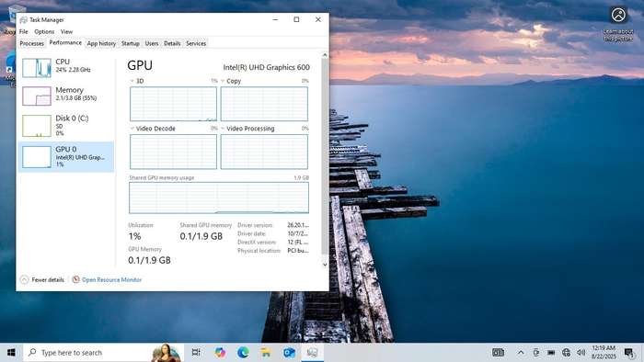This screenshot has width=644, height=362.
Task: Go to the Startup tab
Action: coord(131,43)
